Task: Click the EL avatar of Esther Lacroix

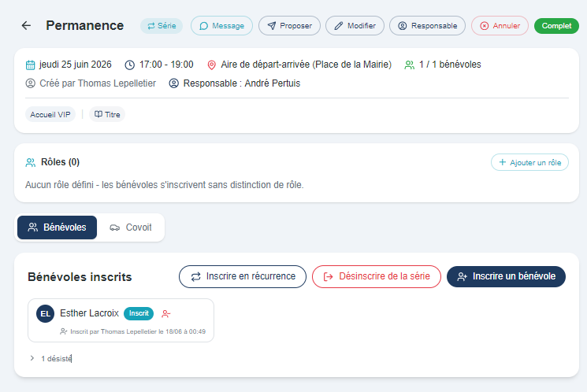Action: pyautogui.click(x=45, y=313)
